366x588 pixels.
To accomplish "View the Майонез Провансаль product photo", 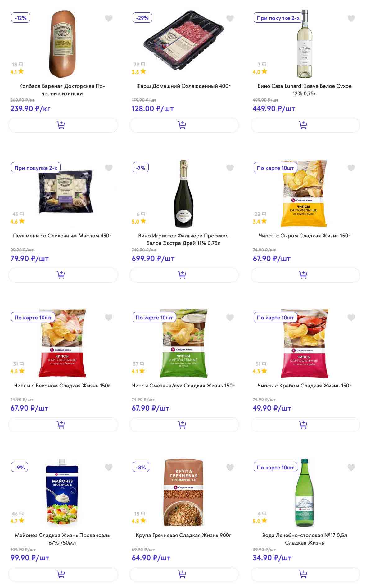I will 62,493.
